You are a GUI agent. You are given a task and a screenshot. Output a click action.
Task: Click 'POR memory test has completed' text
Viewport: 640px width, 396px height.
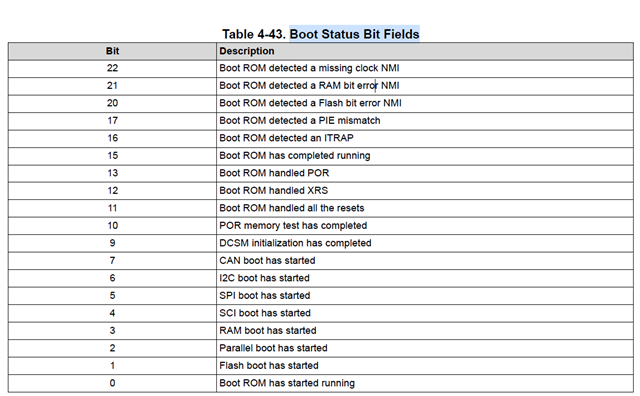click(293, 226)
